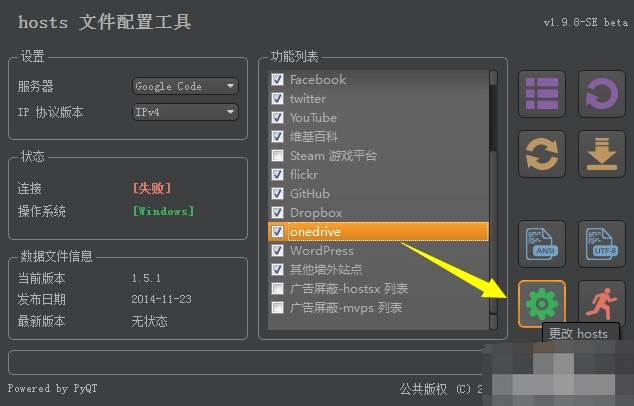Select the onedrive list row text
Screen dimensions: 634x406
coord(315,232)
